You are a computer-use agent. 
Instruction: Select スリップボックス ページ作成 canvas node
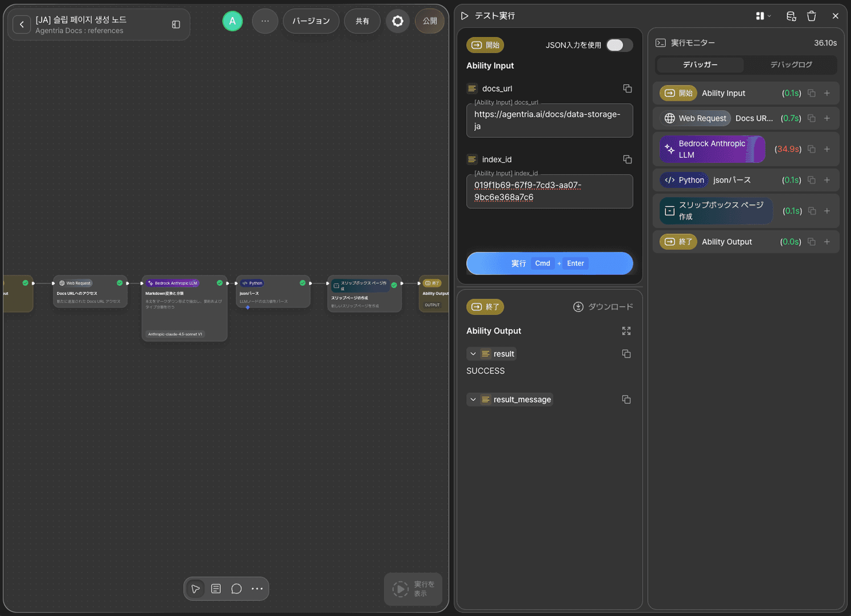click(x=364, y=294)
